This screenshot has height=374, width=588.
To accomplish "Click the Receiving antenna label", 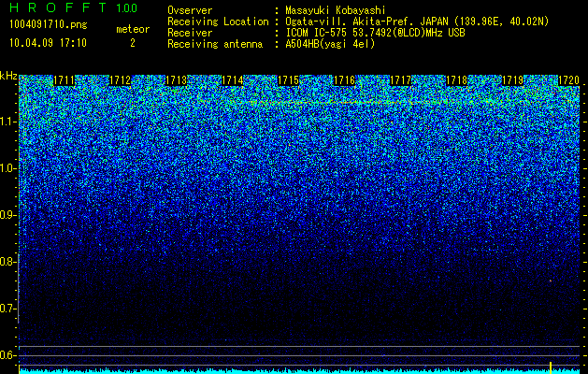I will point(215,44).
